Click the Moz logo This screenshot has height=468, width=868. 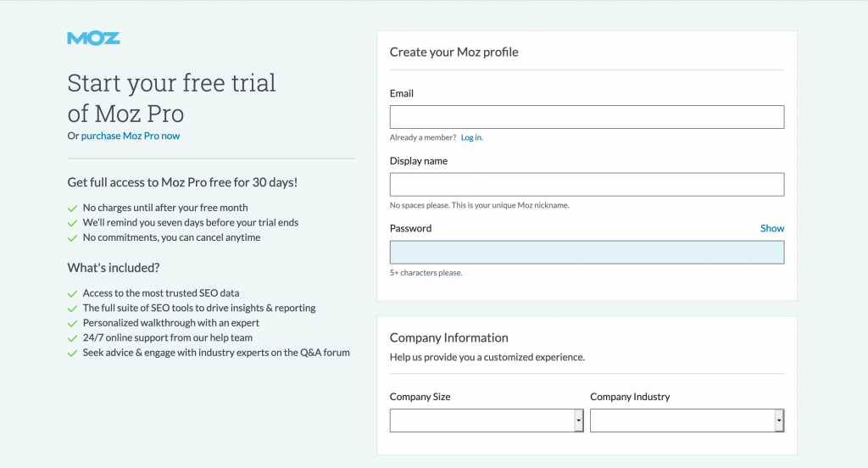[x=93, y=38]
